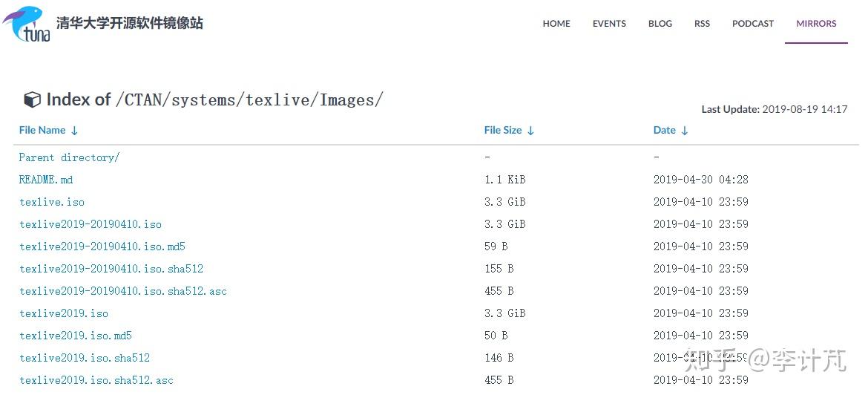Click the box icon beside Index of
The height and width of the screenshot is (395, 868).
coord(32,99)
